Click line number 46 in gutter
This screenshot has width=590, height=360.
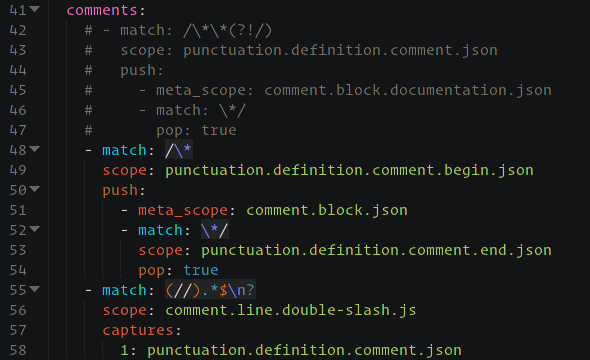pyautogui.click(x=18, y=111)
